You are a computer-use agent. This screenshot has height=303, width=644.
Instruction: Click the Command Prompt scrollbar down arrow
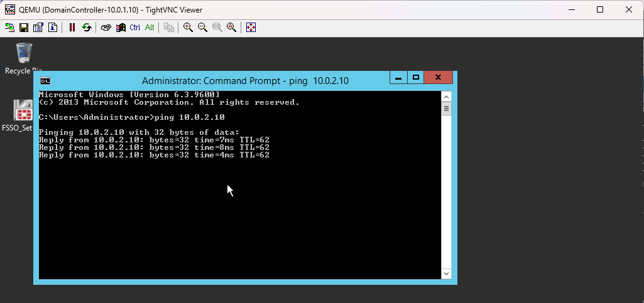point(447,274)
